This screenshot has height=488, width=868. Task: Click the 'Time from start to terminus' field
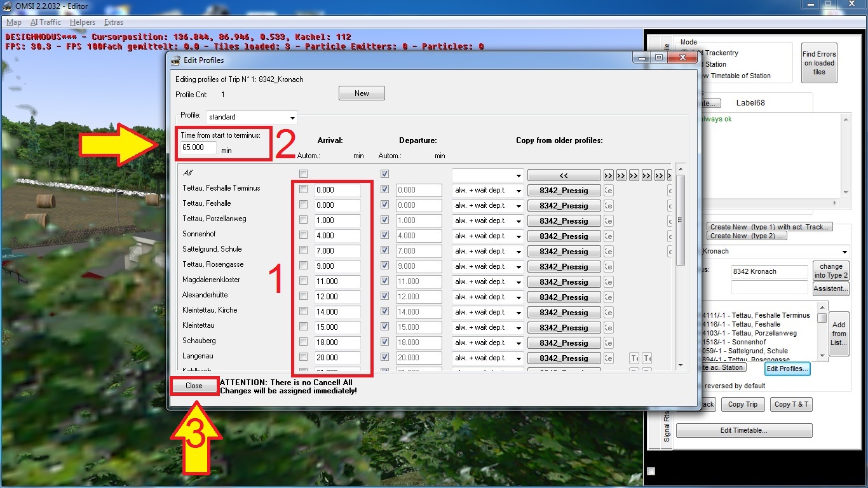(x=198, y=147)
